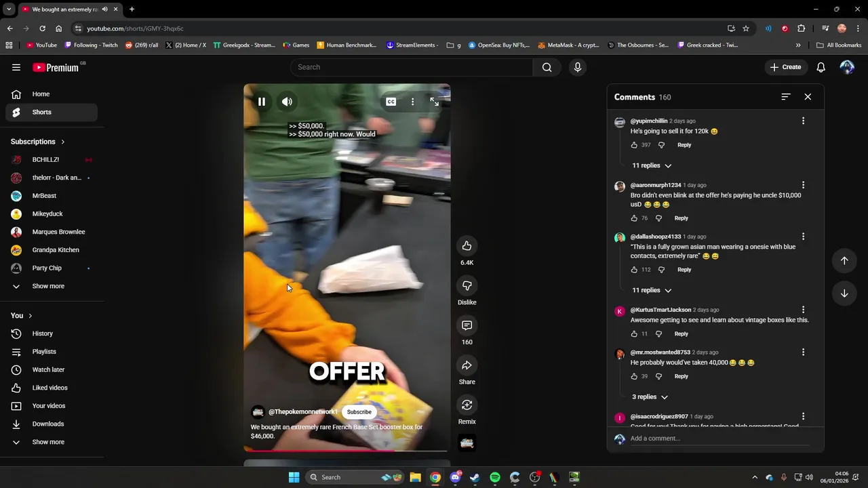The width and height of the screenshot is (868, 488).
Task: Open the MrBeast subscription
Action: click(52, 196)
